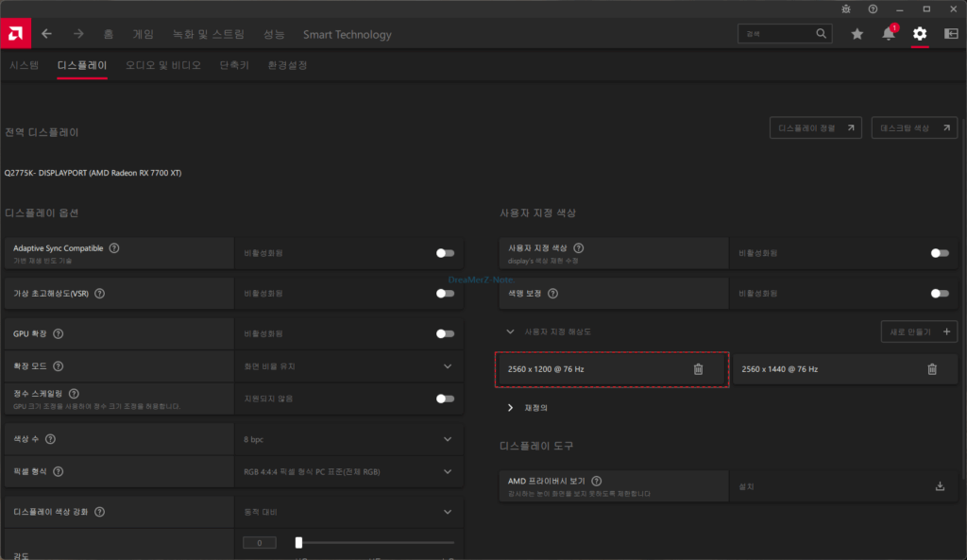Open Smart Technology tab
The width and height of the screenshot is (967, 560).
point(348,35)
